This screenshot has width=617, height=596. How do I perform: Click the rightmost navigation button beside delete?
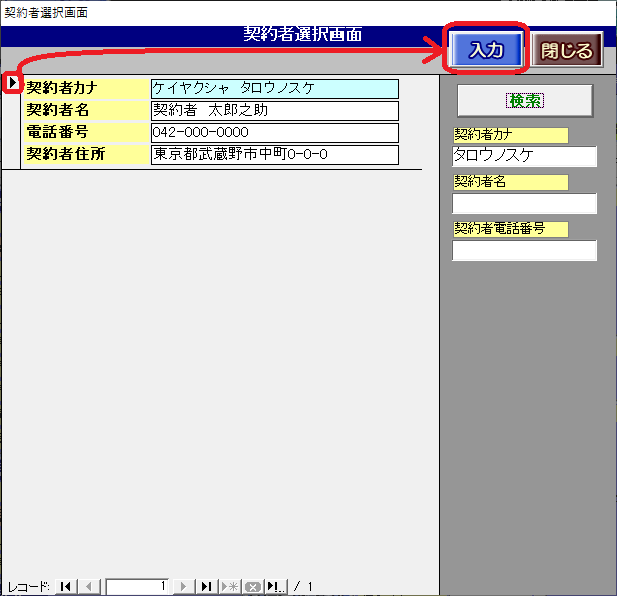coord(276,587)
